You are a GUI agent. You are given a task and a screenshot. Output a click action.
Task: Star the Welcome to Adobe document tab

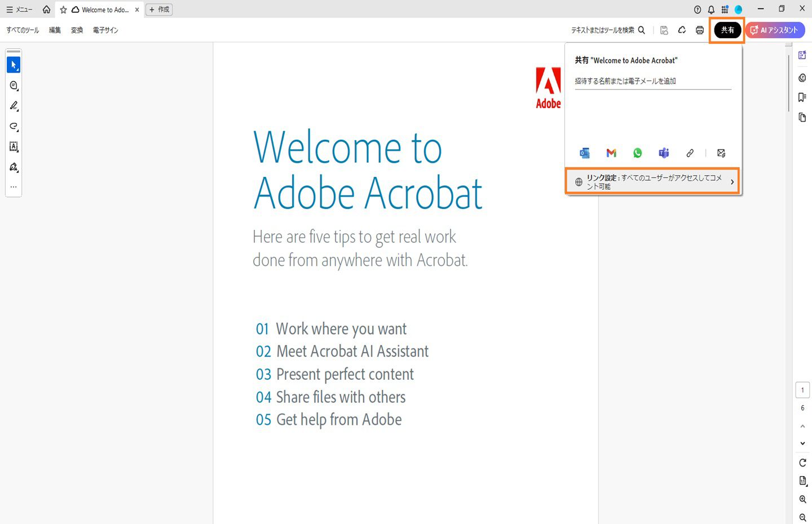pyautogui.click(x=63, y=10)
